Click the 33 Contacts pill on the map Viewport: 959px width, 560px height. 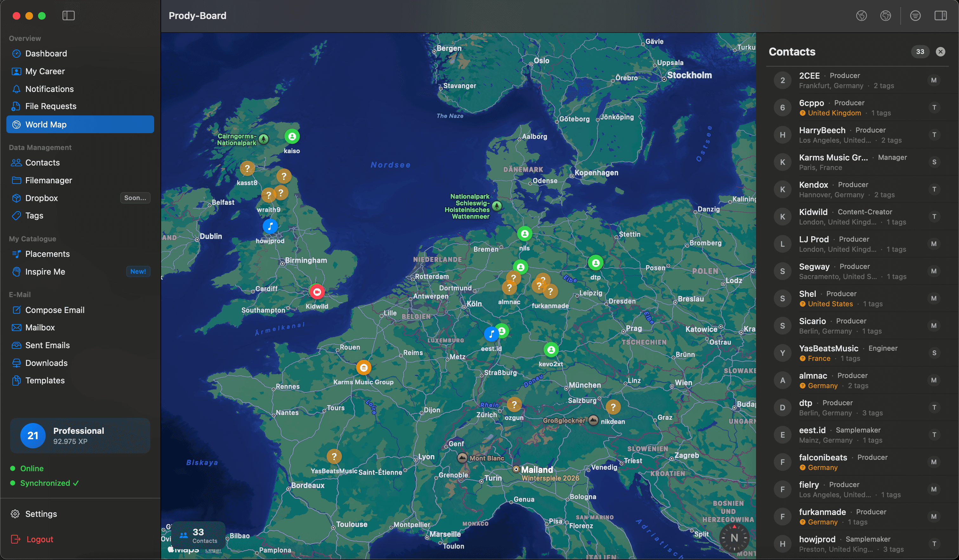pos(198,535)
